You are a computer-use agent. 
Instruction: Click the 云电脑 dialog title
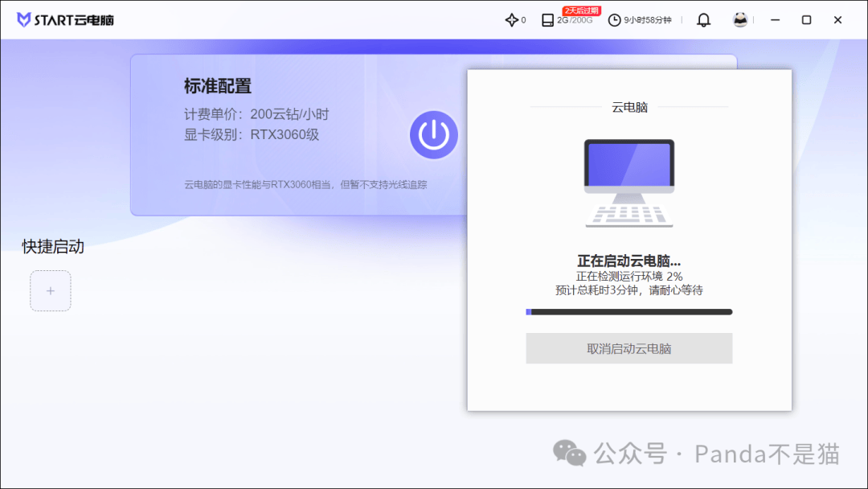[x=629, y=107]
